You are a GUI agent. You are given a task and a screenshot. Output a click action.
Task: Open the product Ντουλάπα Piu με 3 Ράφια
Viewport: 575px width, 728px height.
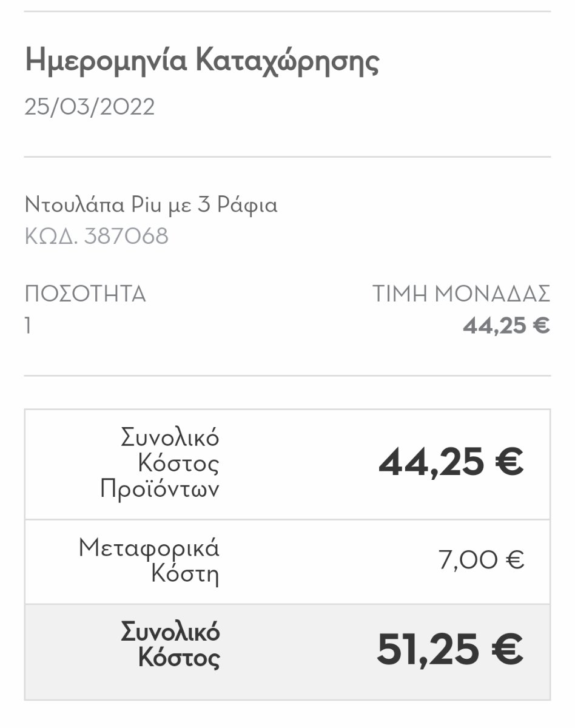[151, 205]
